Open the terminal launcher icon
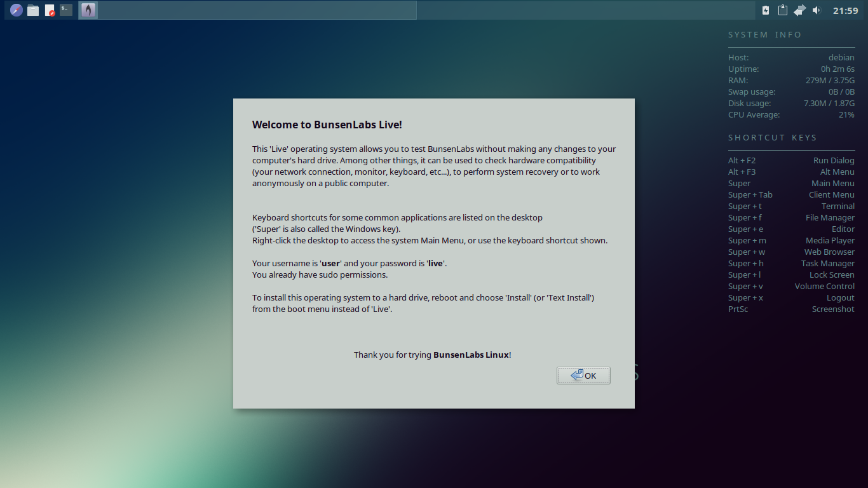This screenshot has height=488, width=868. pos(66,10)
